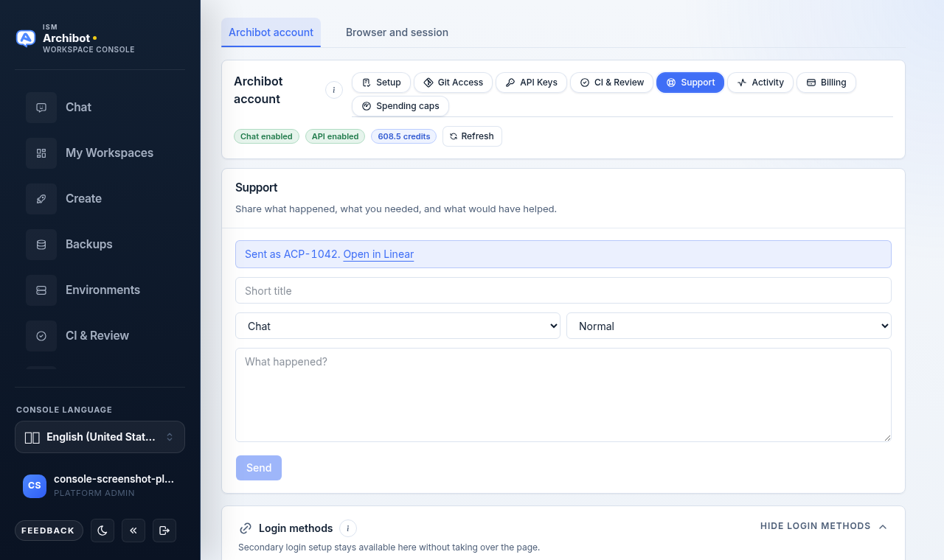The height and width of the screenshot is (560, 944).
Task: Open the Feedback button
Action: click(x=48, y=531)
